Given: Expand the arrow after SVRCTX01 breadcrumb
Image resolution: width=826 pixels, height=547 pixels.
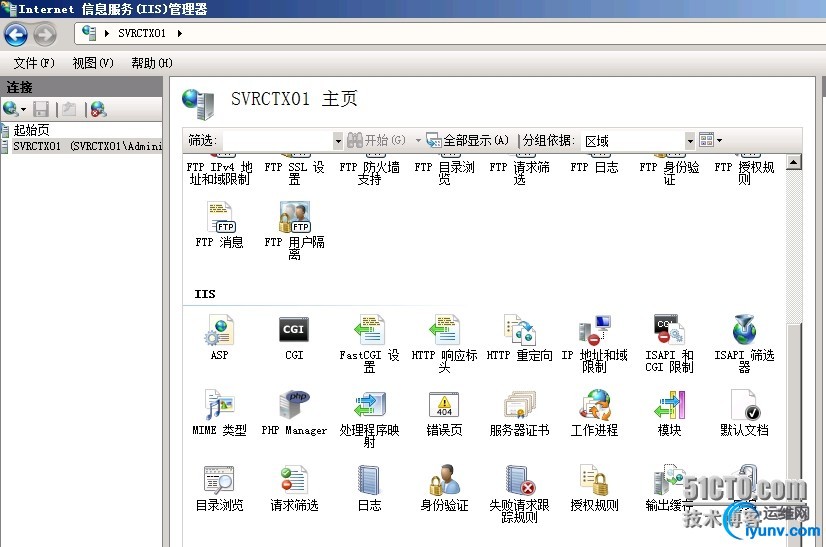Looking at the screenshot, I should click(x=180, y=33).
